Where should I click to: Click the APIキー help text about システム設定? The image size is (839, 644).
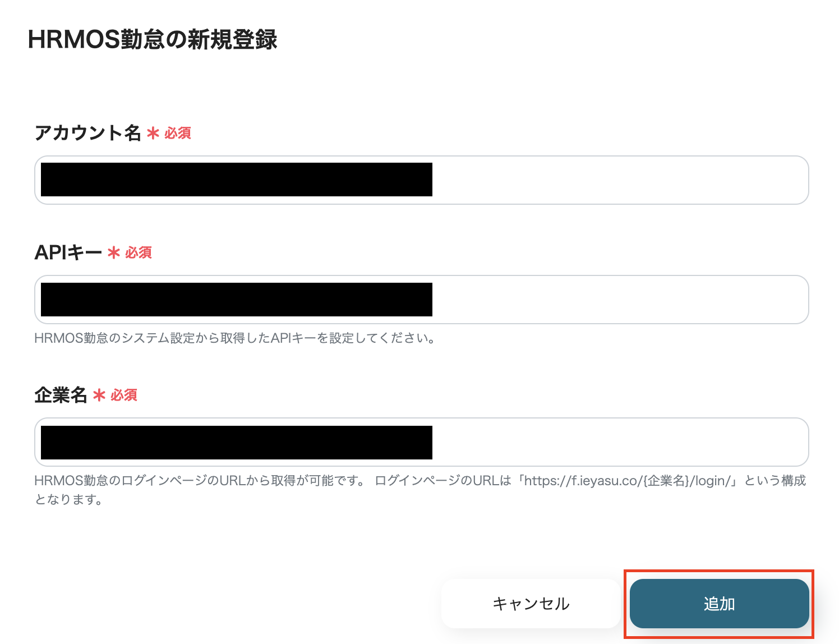(x=235, y=338)
